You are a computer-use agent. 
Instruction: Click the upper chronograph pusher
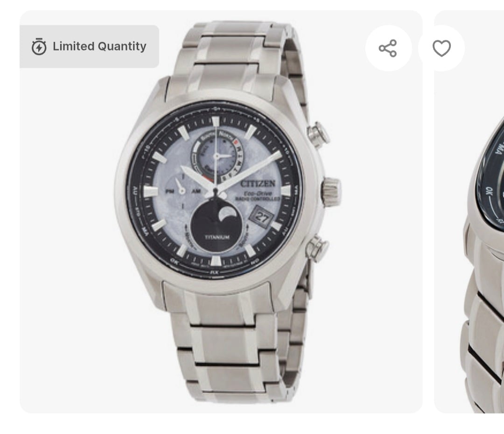pos(319,134)
